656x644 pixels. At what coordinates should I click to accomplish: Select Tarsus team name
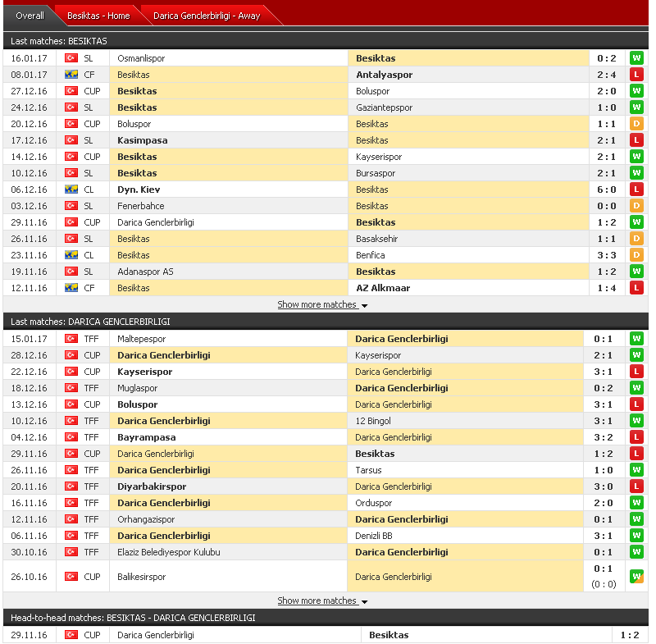point(368,470)
